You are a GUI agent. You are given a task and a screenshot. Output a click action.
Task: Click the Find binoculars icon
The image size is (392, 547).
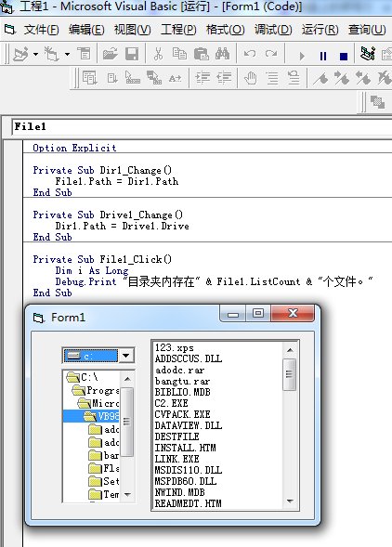pos(223,55)
